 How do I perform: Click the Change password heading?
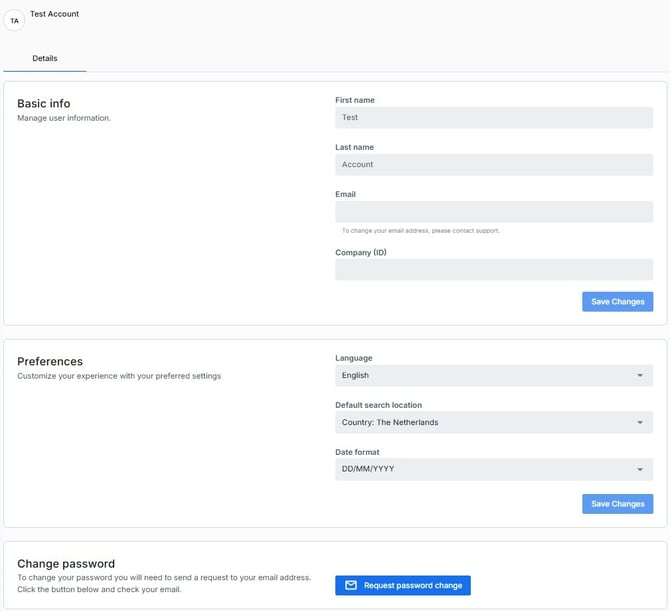coord(66,564)
